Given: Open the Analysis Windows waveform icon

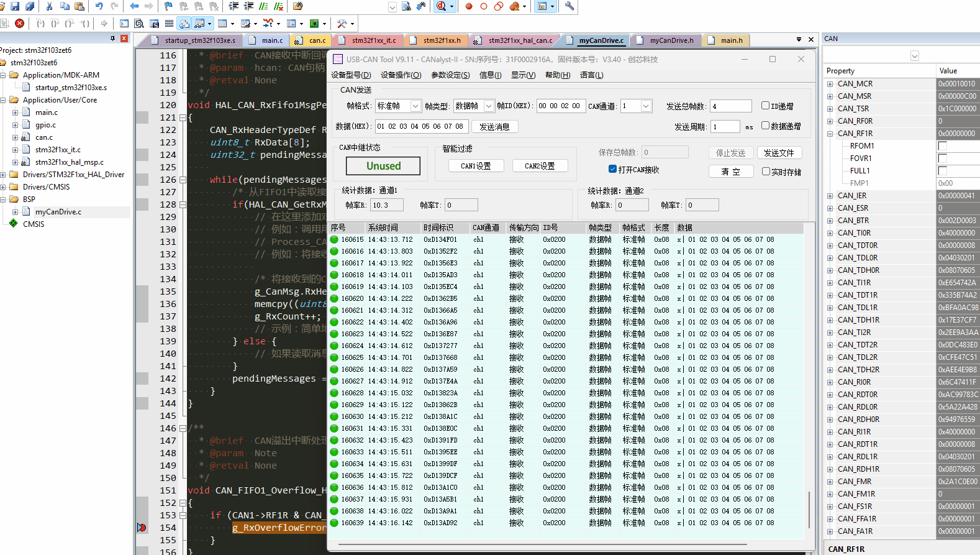Looking at the screenshot, I should pos(268,23).
